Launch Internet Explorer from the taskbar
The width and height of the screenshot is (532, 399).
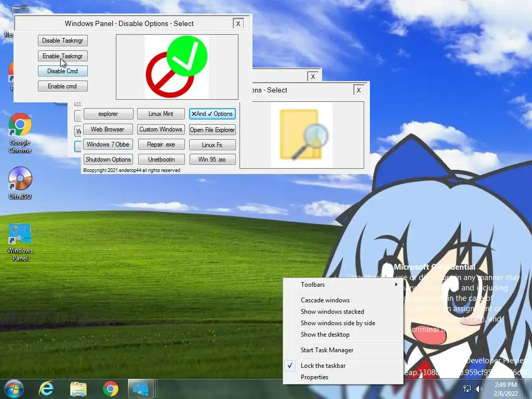pos(46,389)
